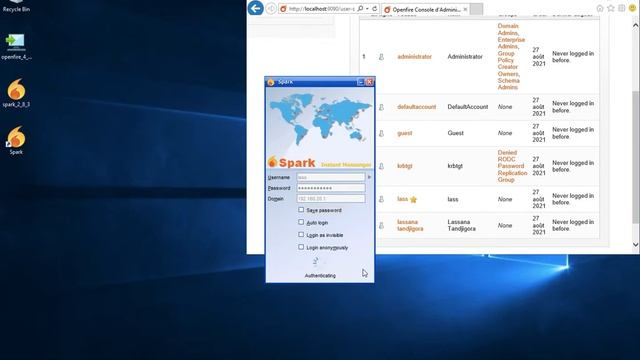This screenshot has width=640, height=360.
Task: Open the defaultaccount user link
Action: [416, 107]
